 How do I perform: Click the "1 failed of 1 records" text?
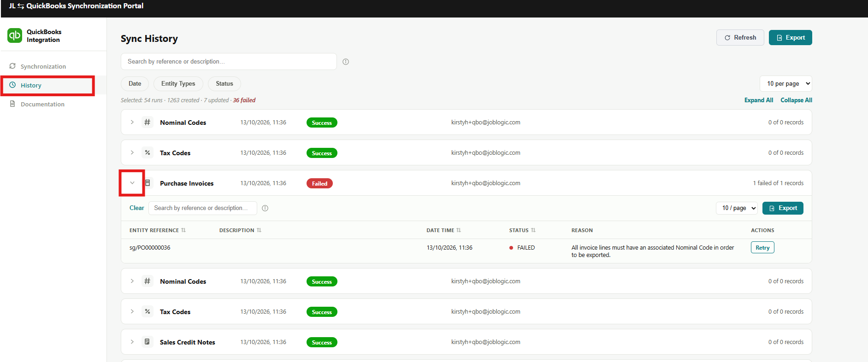point(778,183)
